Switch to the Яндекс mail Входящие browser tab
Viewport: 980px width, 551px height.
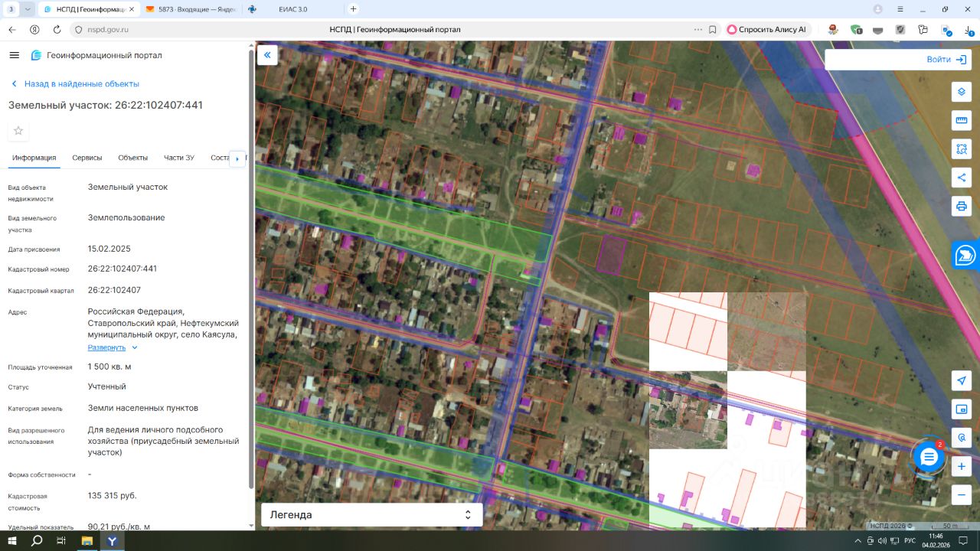coord(190,9)
